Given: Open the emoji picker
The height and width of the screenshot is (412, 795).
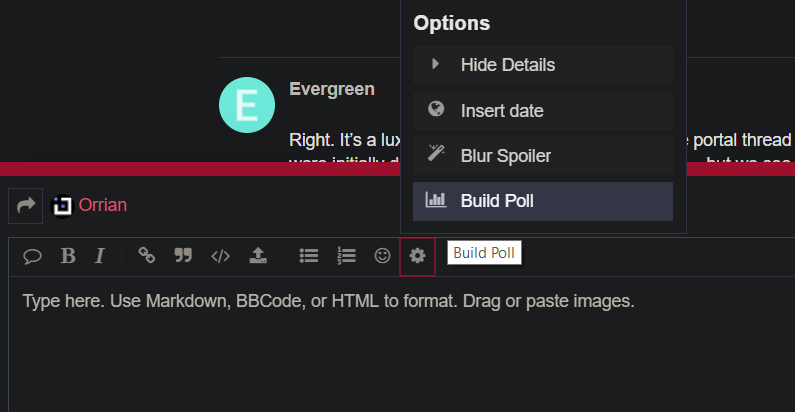Looking at the screenshot, I should pos(382,256).
